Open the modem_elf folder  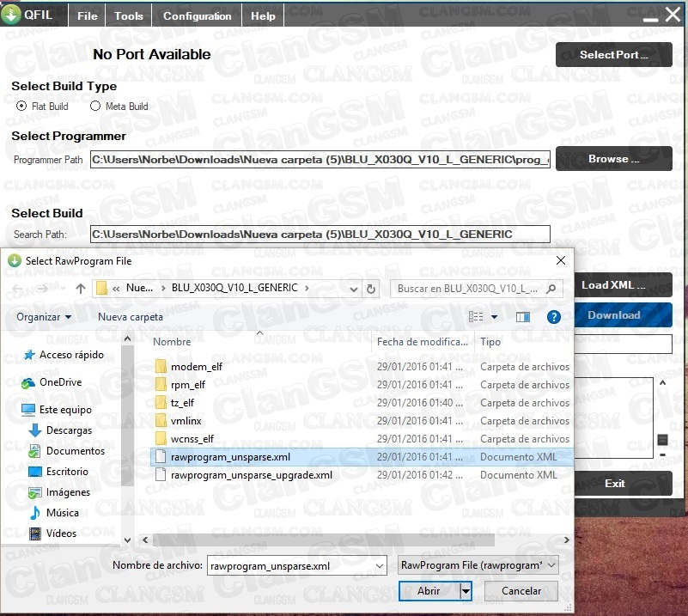coord(196,367)
